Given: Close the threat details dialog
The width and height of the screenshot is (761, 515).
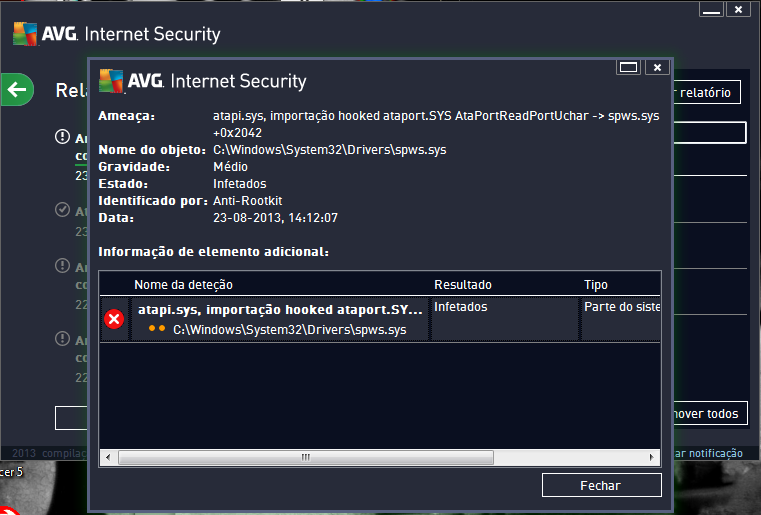Looking at the screenshot, I should (656, 67).
